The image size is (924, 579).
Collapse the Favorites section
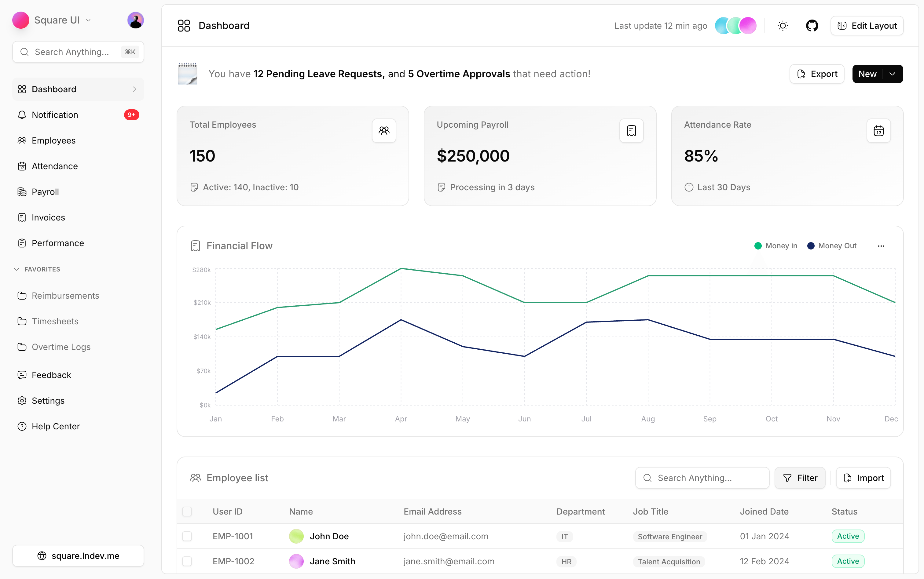16,269
